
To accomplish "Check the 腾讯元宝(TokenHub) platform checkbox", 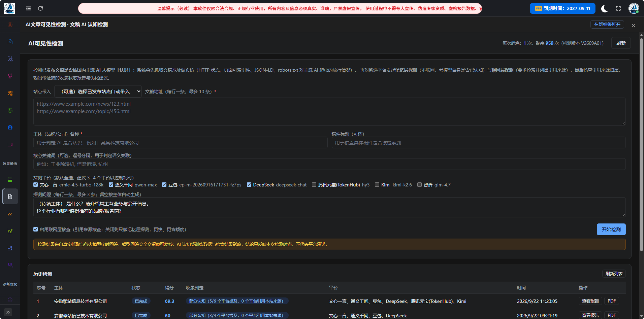I will click(x=314, y=185).
